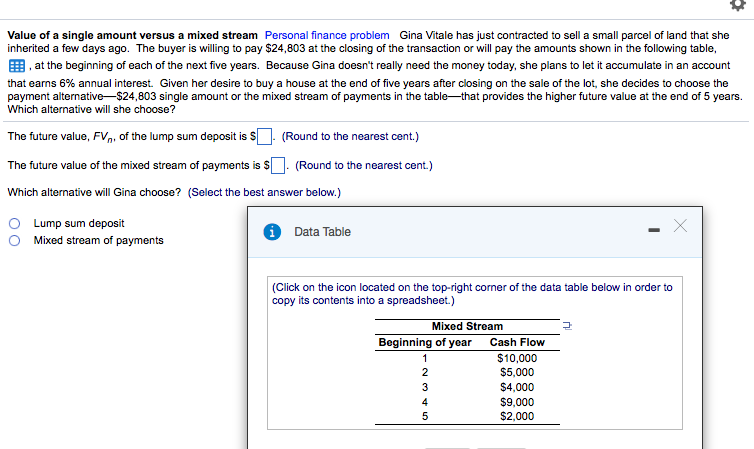Click the Mixed Stream table title
Screen dimensions: 754x449
(x=467, y=326)
